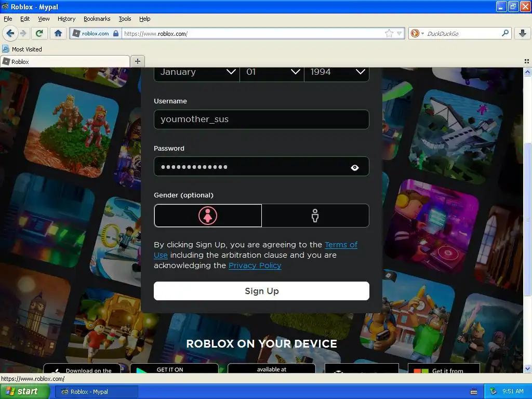The image size is (532, 399).
Task: Open the View menu
Action: [44, 19]
